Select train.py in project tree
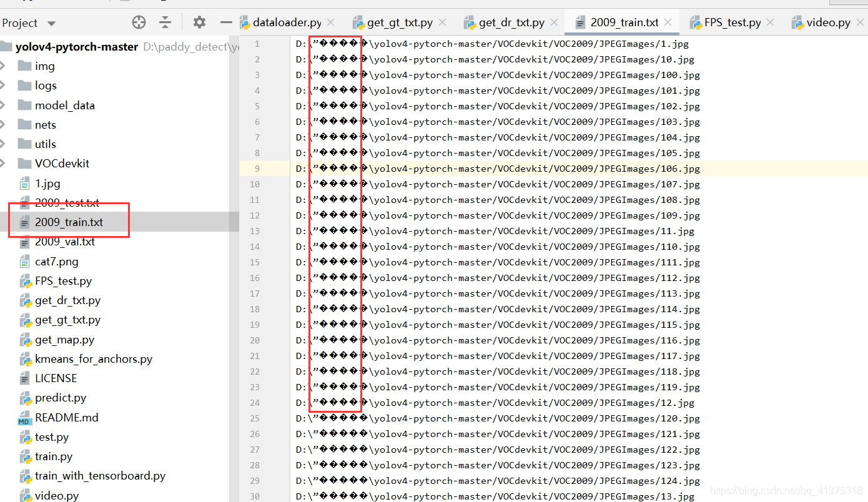The image size is (868, 502). 54,456
